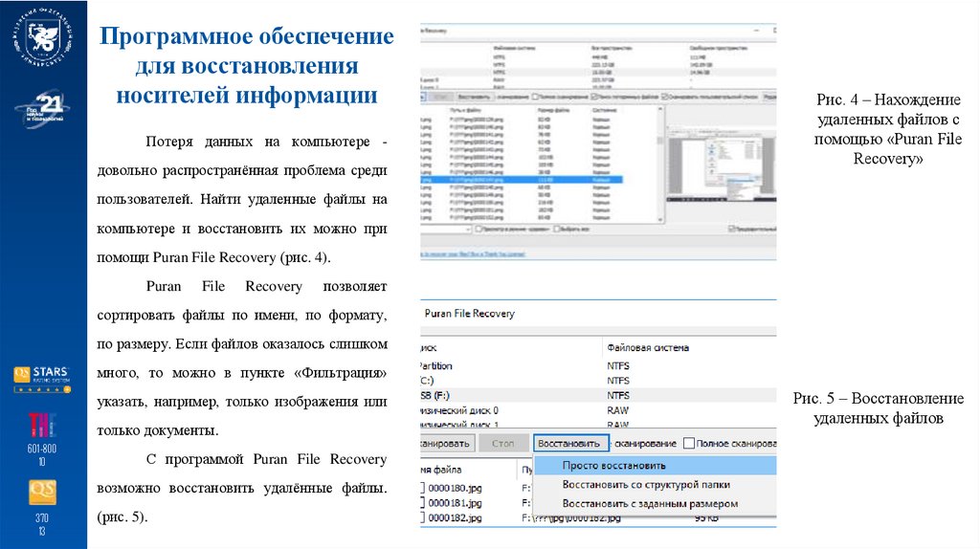Select file name 0000180.jpg
This screenshot has width=980, height=549.
coord(455,488)
